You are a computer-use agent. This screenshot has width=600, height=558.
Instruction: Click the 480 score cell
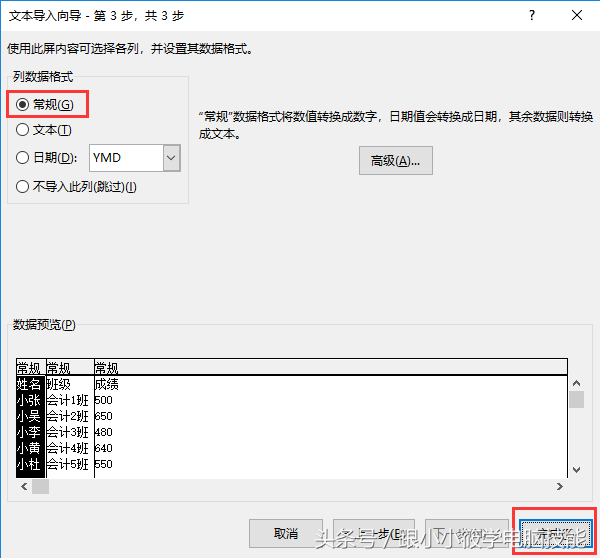[104, 432]
